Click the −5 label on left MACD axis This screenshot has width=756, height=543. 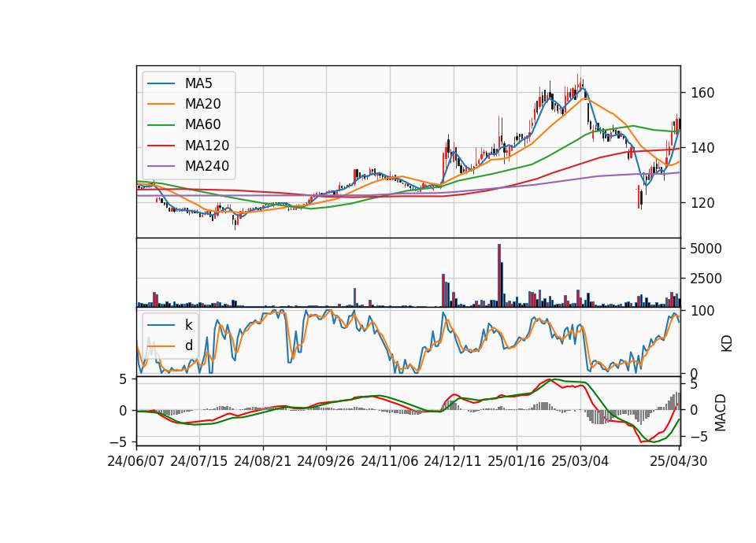(x=118, y=442)
